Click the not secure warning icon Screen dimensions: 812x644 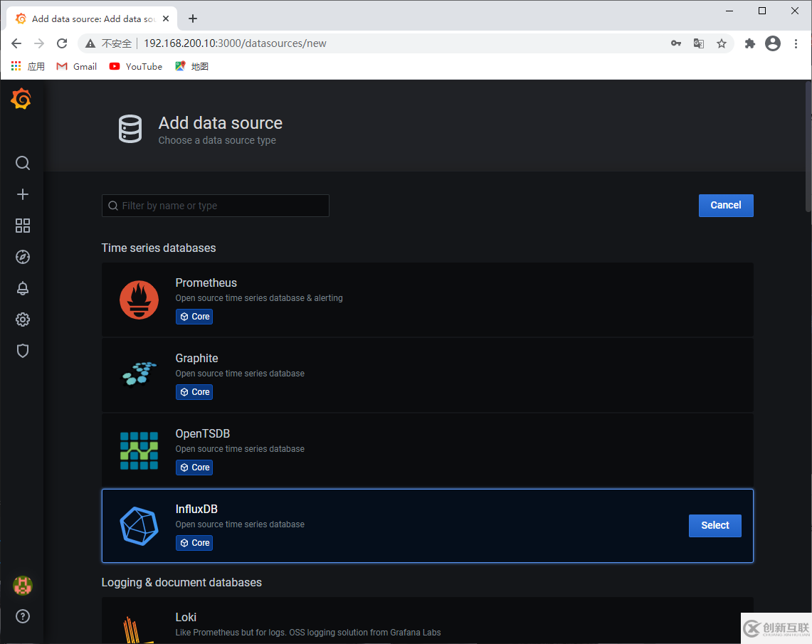90,43
